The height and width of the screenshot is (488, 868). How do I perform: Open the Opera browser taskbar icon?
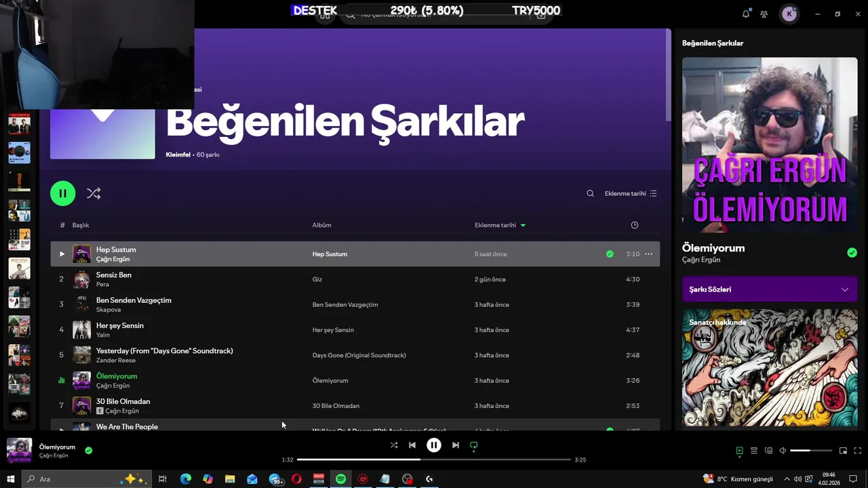click(296, 479)
